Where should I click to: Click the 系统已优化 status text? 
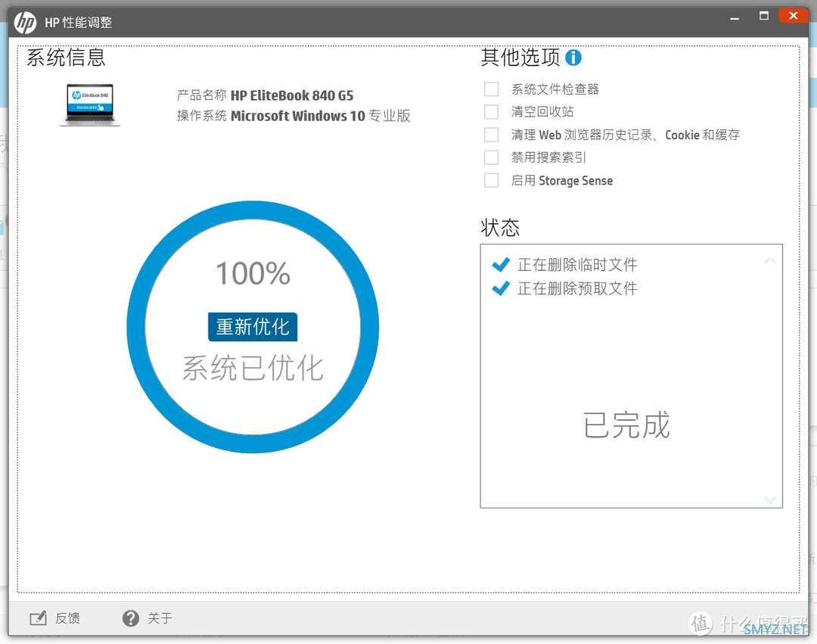click(x=253, y=369)
